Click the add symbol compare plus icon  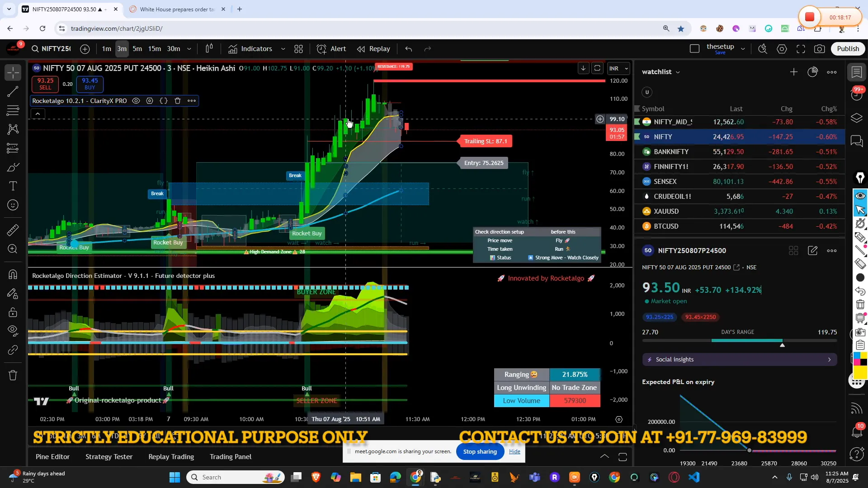click(85, 49)
